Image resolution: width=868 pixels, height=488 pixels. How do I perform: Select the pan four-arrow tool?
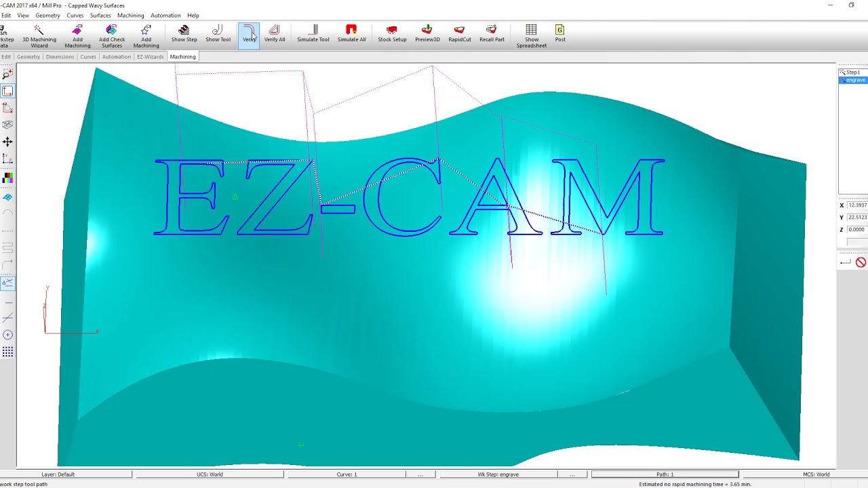click(x=7, y=142)
